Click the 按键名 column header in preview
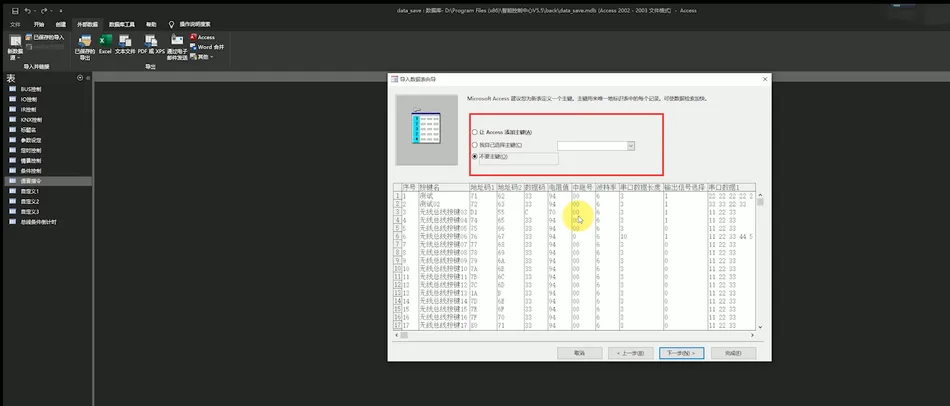This screenshot has width=950, height=406. 443,187
